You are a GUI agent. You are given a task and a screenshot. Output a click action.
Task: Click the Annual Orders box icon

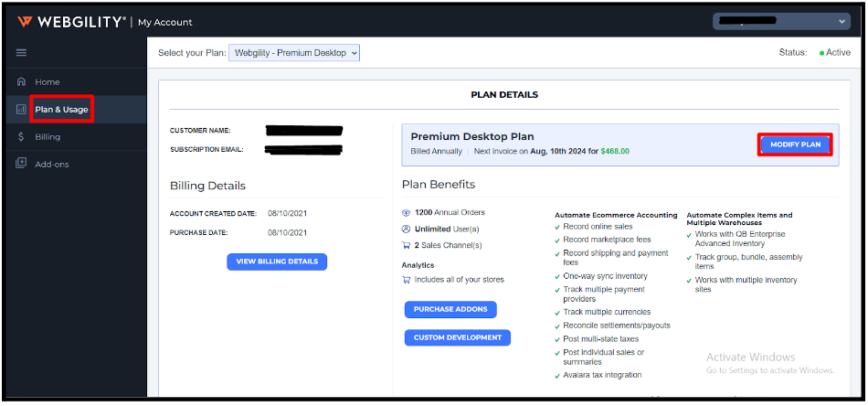tap(407, 213)
